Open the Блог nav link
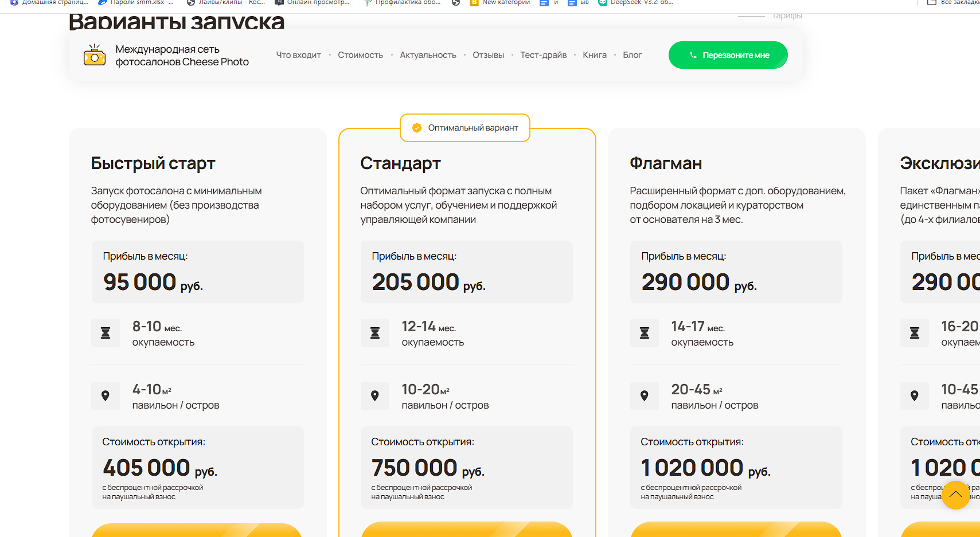980x537 pixels. pyautogui.click(x=632, y=55)
